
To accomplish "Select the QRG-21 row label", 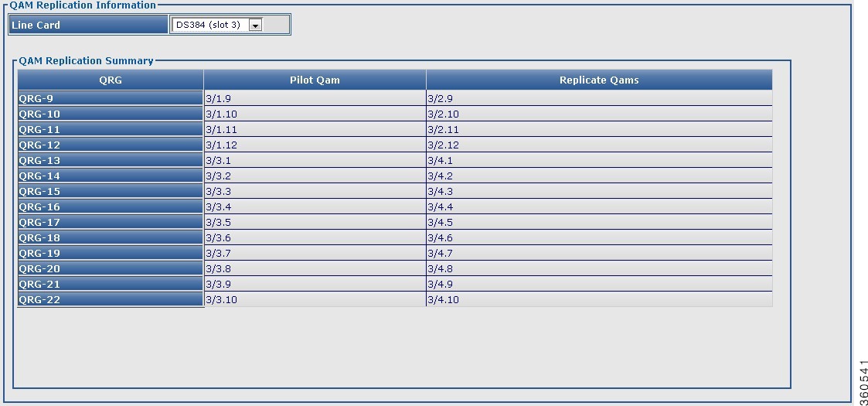I will tap(111, 285).
